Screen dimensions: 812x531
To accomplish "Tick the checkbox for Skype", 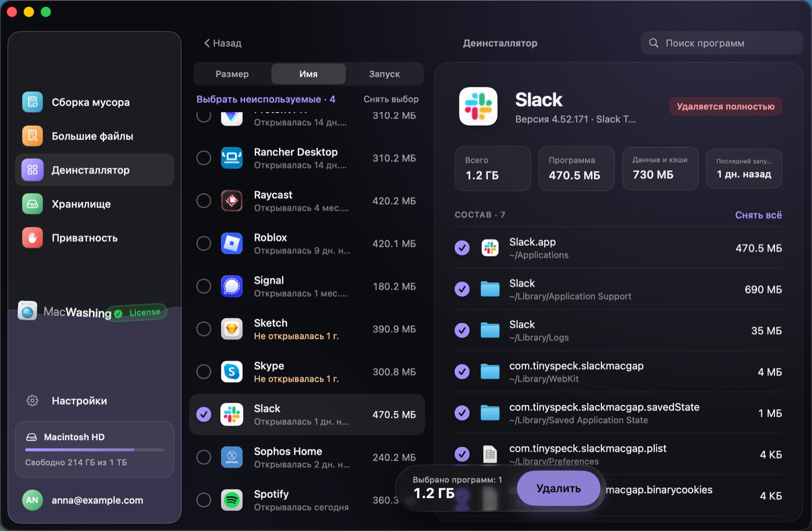I will point(204,372).
